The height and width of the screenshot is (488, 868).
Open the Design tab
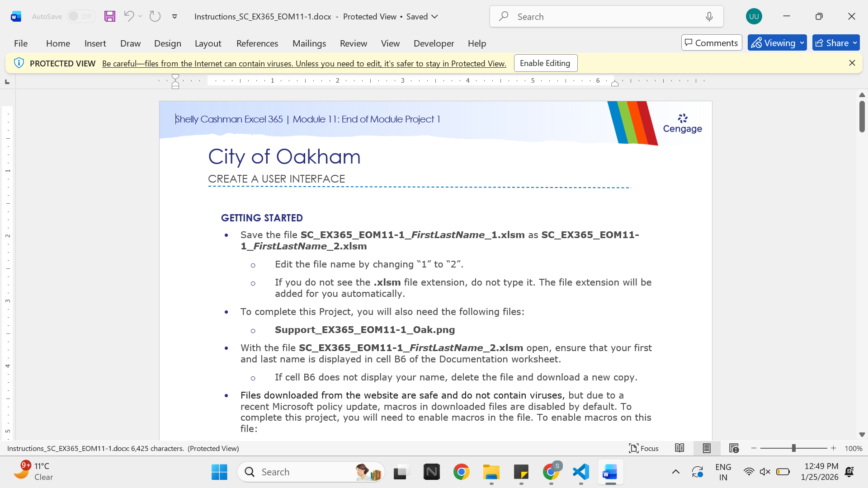click(168, 43)
